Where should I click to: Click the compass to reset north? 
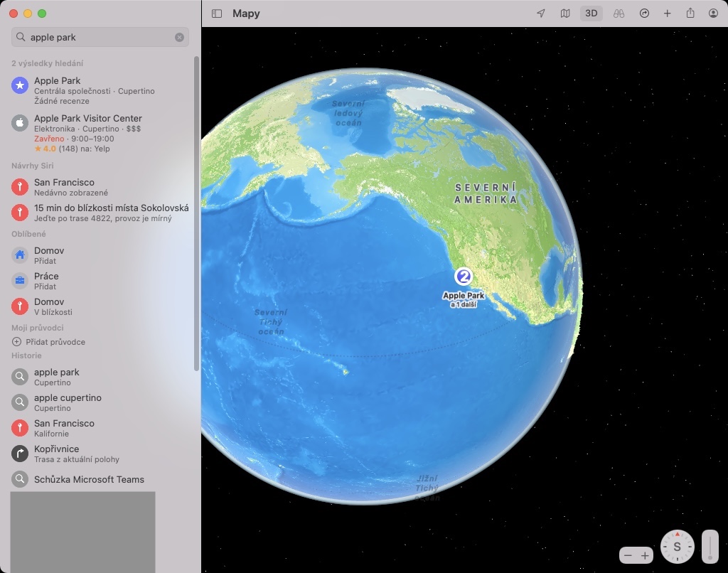click(678, 547)
